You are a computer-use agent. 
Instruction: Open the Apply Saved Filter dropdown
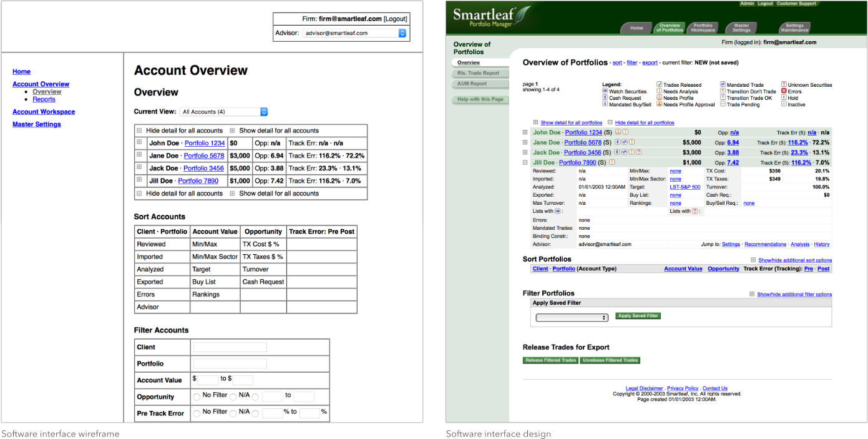(572, 317)
